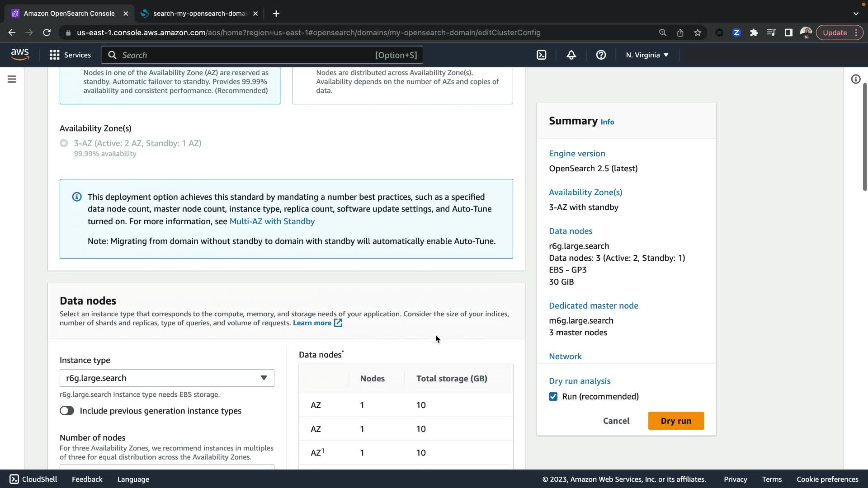
Task: Open the Instance type dropdown r6g.large.search
Action: pos(167,378)
